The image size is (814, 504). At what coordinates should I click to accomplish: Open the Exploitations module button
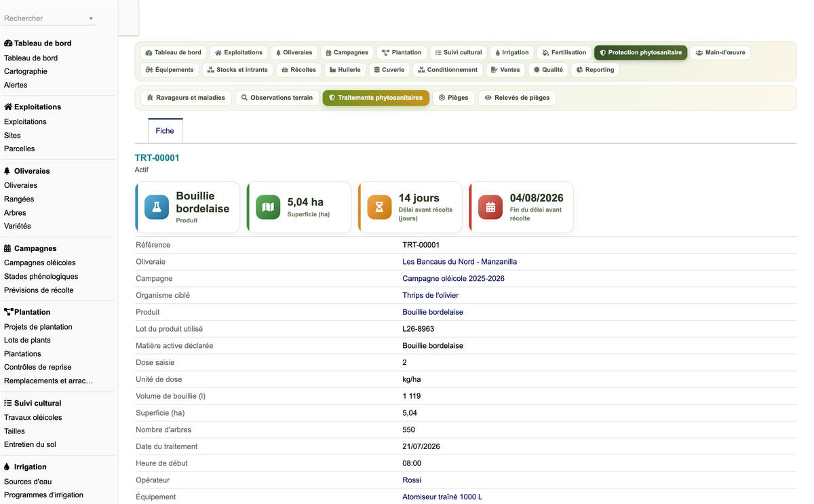239,52
